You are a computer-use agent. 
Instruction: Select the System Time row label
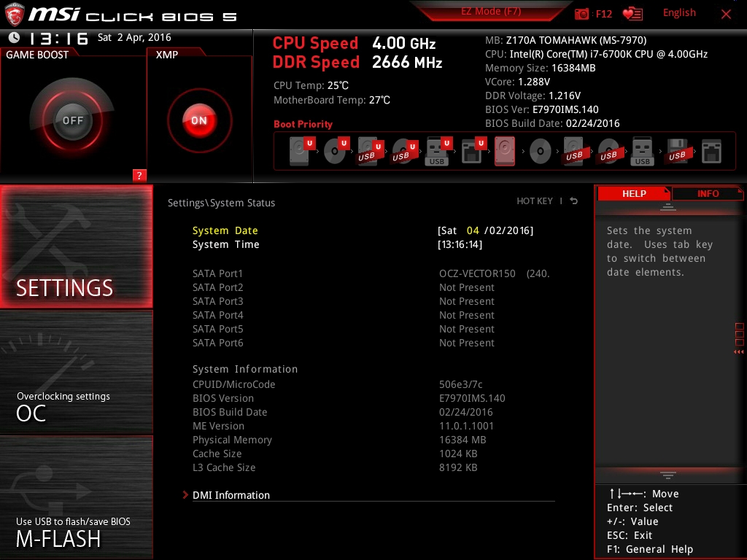click(x=226, y=244)
